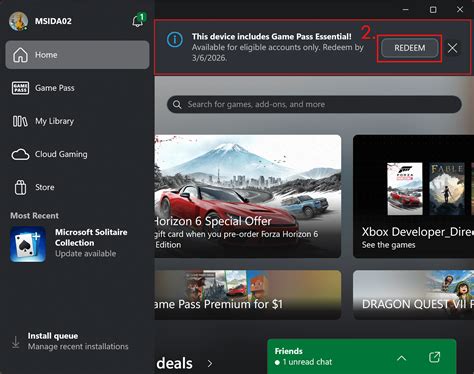Click the Install queue download arrow icon

pyautogui.click(x=16, y=342)
